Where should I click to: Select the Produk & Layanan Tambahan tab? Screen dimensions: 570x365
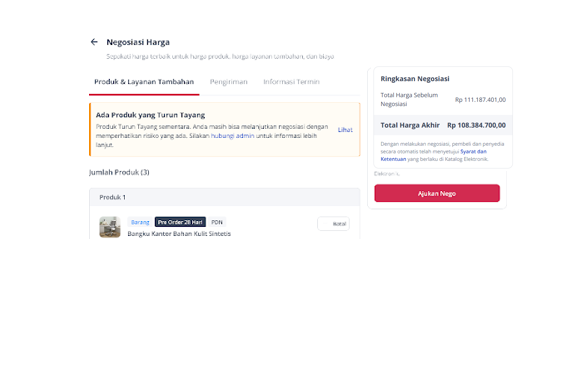click(x=144, y=82)
